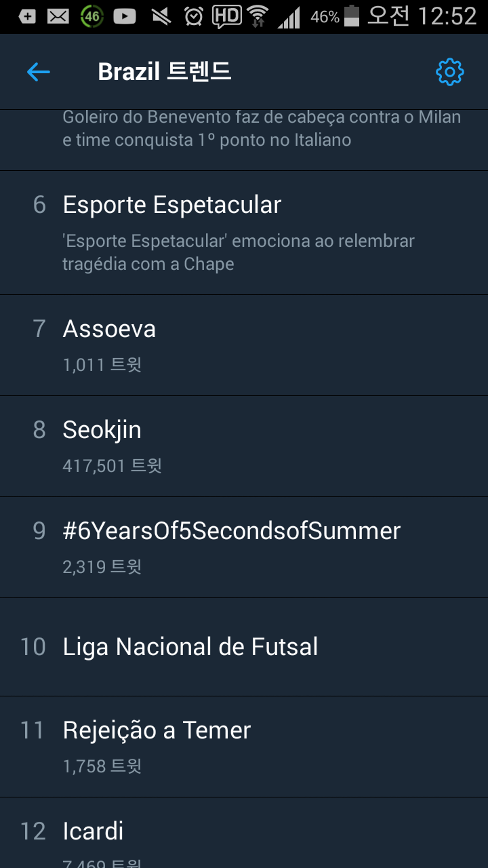Tap the Wi-Fi status icon

point(258,16)
